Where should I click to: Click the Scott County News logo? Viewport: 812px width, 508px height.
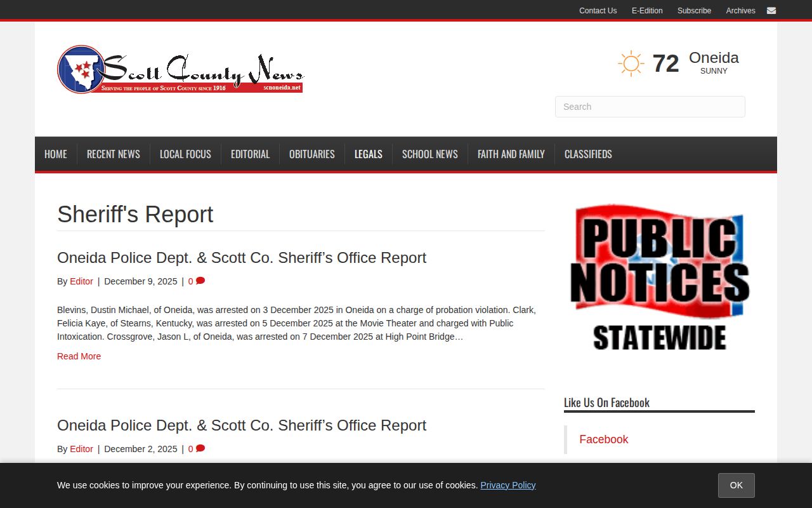(x=180, y=69)
